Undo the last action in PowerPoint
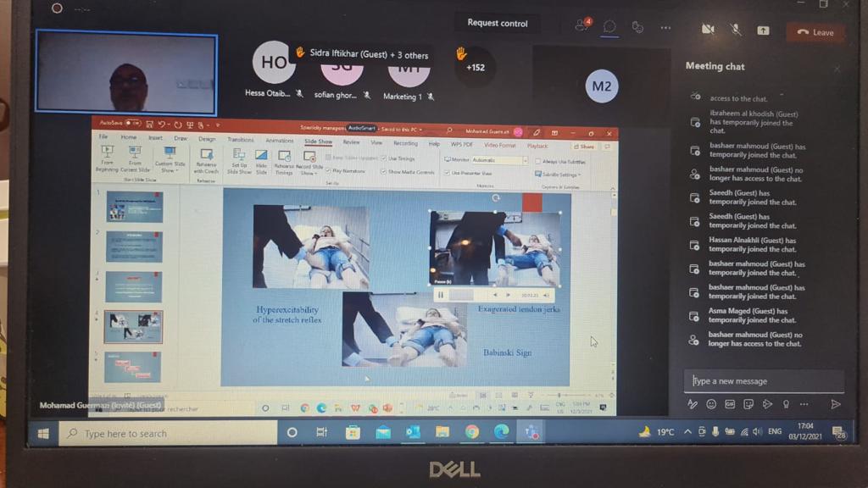This screenshot has height=488, width=868. (x=162, y=125)
